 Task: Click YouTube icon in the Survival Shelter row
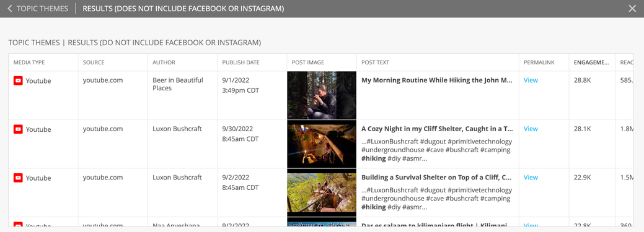click(18, 178)
